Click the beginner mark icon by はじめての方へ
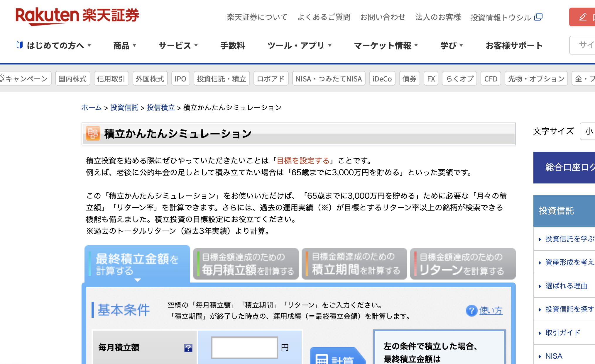This screenshot has width=595, height=364. tap(20, 45)
